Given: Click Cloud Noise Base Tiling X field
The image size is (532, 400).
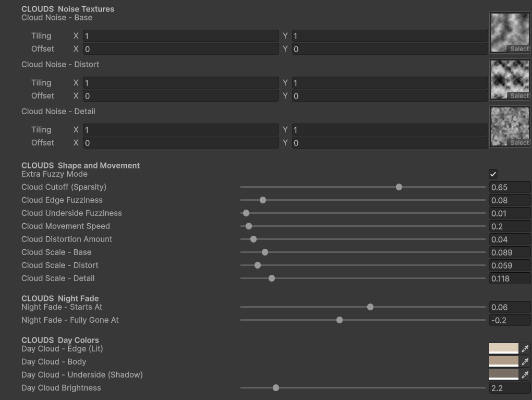Looking at the screenshot, I should [x=181, y=36].
